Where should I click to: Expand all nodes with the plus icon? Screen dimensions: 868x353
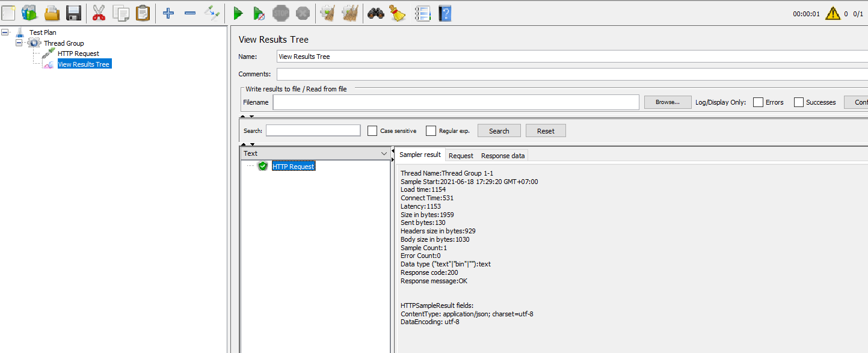coord(168,13)
